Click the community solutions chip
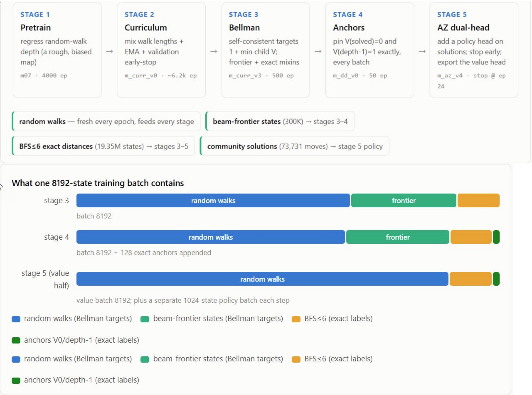The height and width of the screenshot is (395, 532). pos(294,146)
